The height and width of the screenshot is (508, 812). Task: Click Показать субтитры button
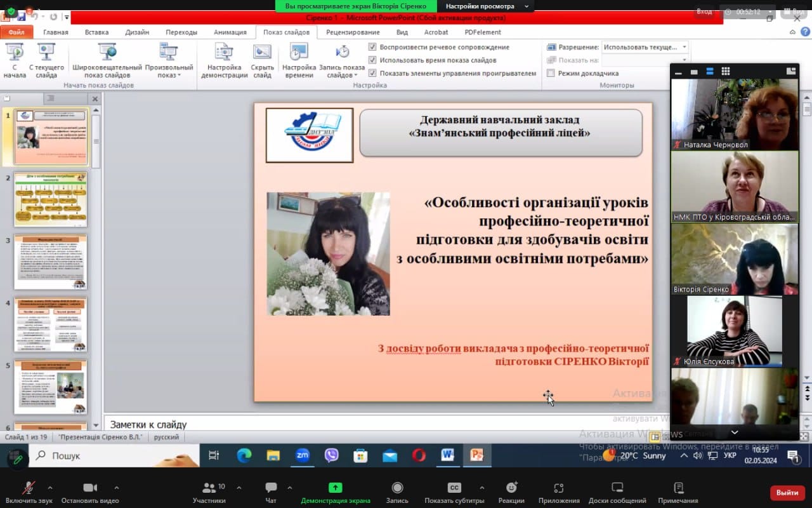pos(454,492)
